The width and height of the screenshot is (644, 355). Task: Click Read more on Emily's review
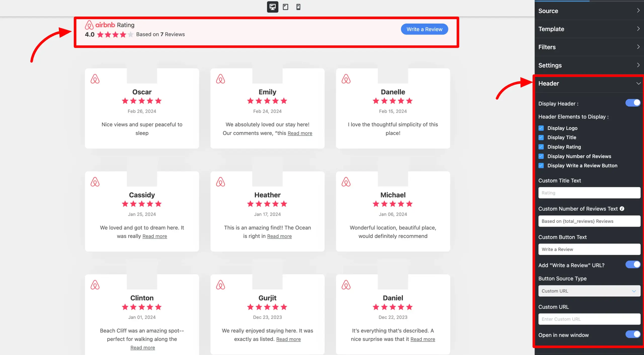pyautogui.click(x=300, y=133)
